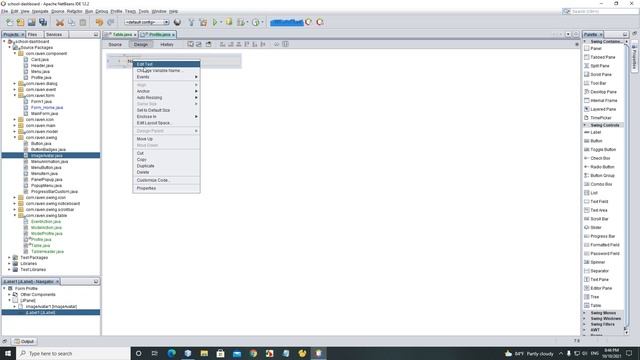Click the Redo toolbar icon
Screen dimensions: 640x360
pos(111,22)
